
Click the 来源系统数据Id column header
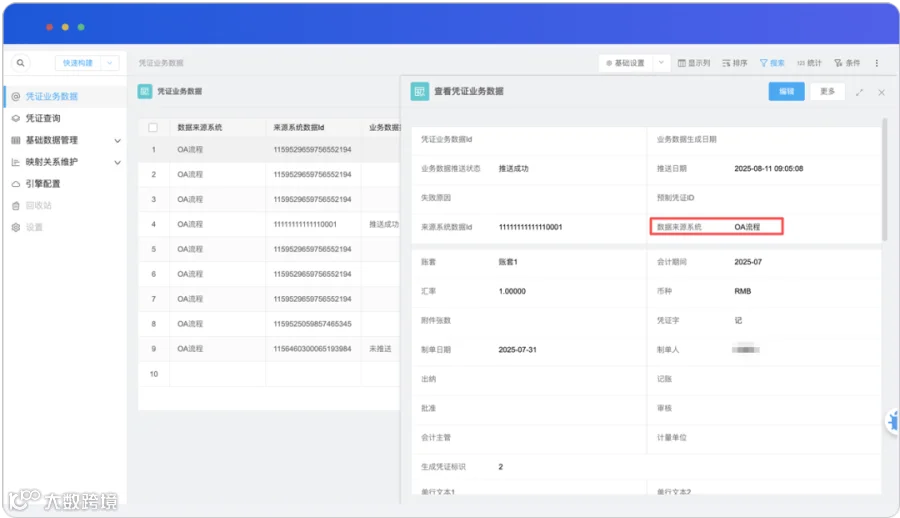(x=298, y=127)
